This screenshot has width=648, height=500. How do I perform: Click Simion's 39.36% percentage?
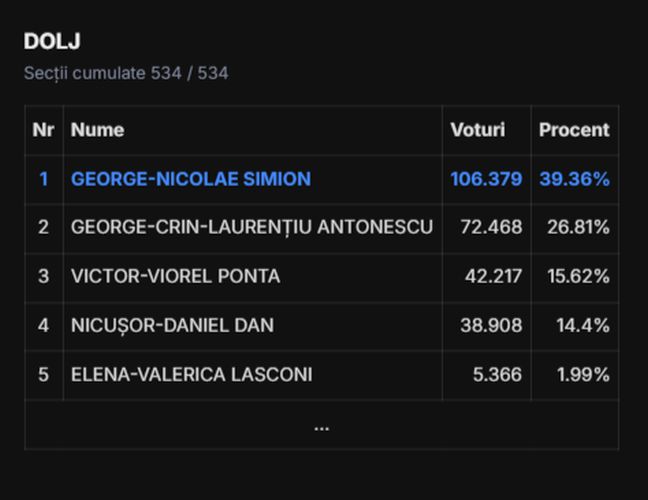point(574,179)
